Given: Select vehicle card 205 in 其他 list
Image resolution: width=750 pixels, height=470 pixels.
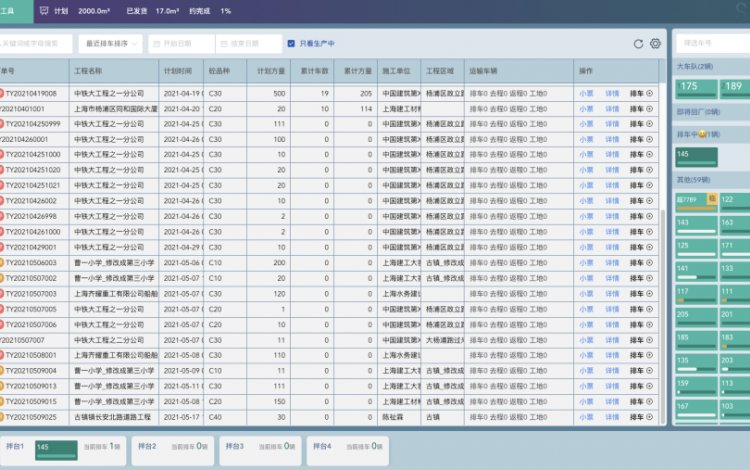Looking at the screenshot, I should click(x=696, y=318).
